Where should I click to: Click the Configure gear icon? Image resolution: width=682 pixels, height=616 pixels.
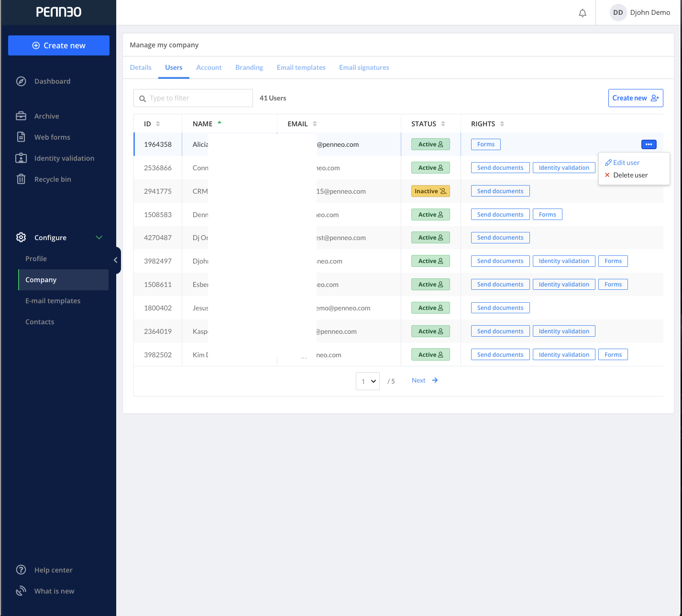(21, 238)
